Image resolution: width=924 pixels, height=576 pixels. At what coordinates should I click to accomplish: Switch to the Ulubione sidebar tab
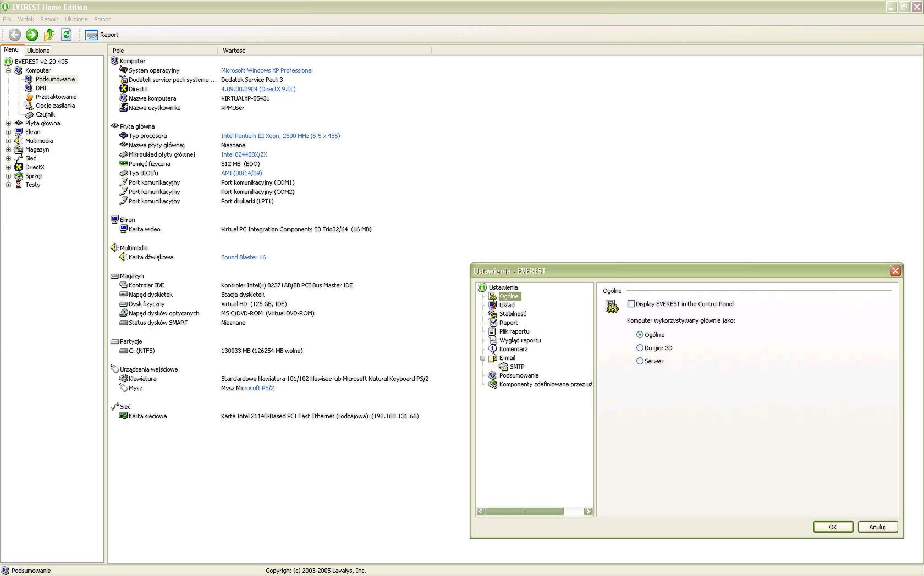click(x=38, y=51)
